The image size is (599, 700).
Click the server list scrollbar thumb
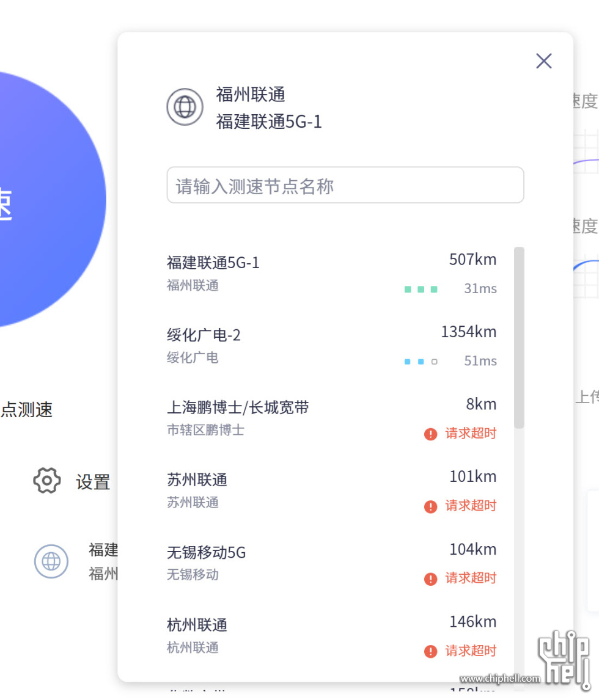click(518, 338)
